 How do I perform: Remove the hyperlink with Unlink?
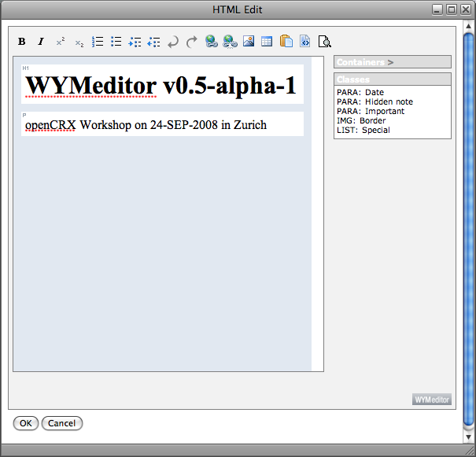click(230, 41)
